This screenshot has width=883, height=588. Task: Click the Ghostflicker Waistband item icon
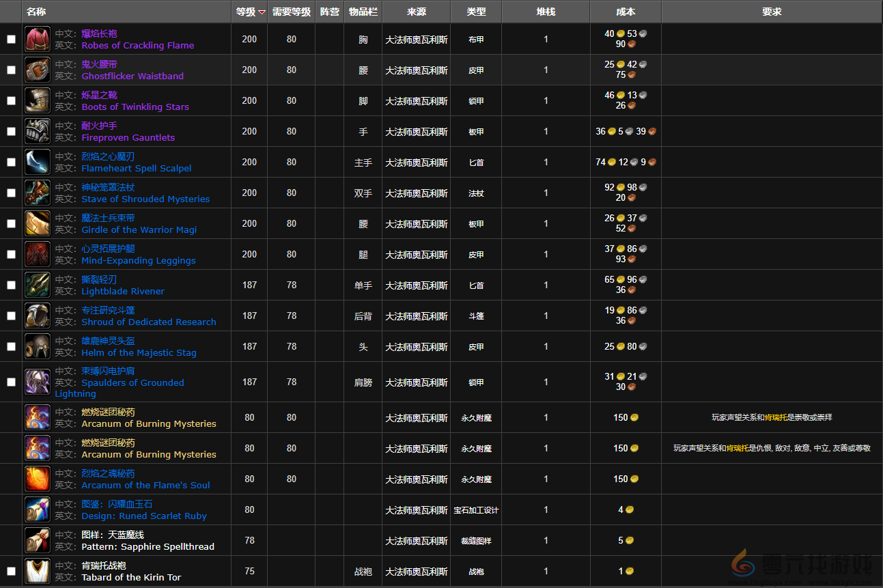point(38,70)
